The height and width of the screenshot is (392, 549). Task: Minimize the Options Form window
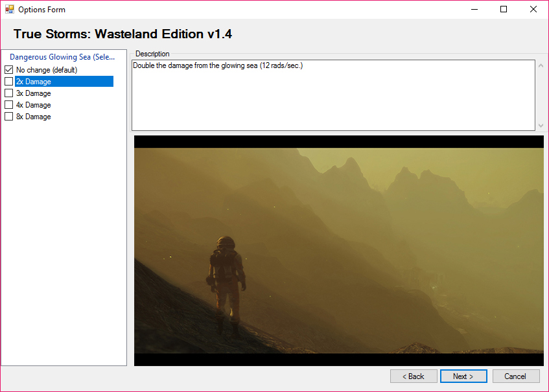coord(474,10)
